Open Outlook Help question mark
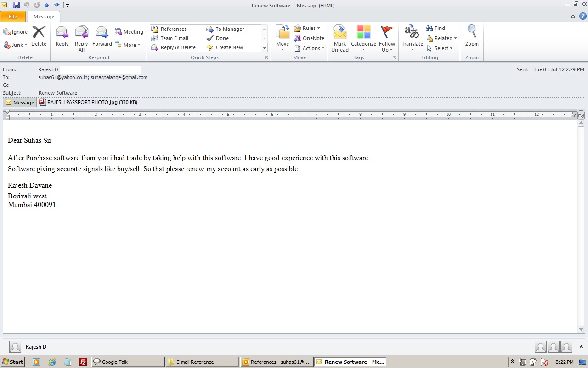Image resolution: width=588 pixels, height=368 pixels. click(x=582, y=16)
